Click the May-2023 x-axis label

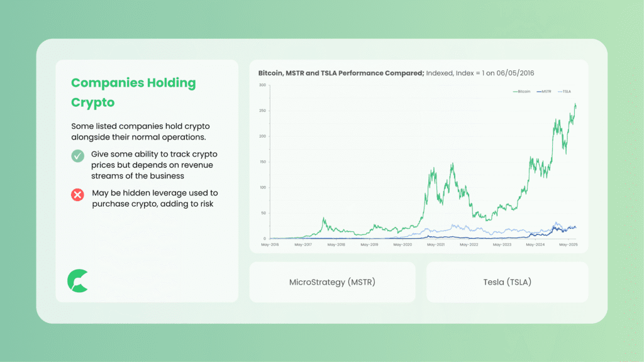coord(502,244)
